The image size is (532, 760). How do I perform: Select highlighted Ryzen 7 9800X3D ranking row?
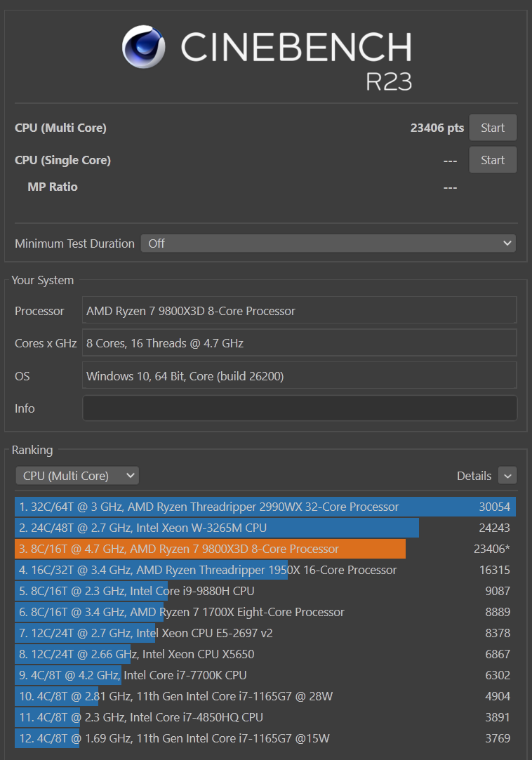pyautogui.click(x=265, y=549)
